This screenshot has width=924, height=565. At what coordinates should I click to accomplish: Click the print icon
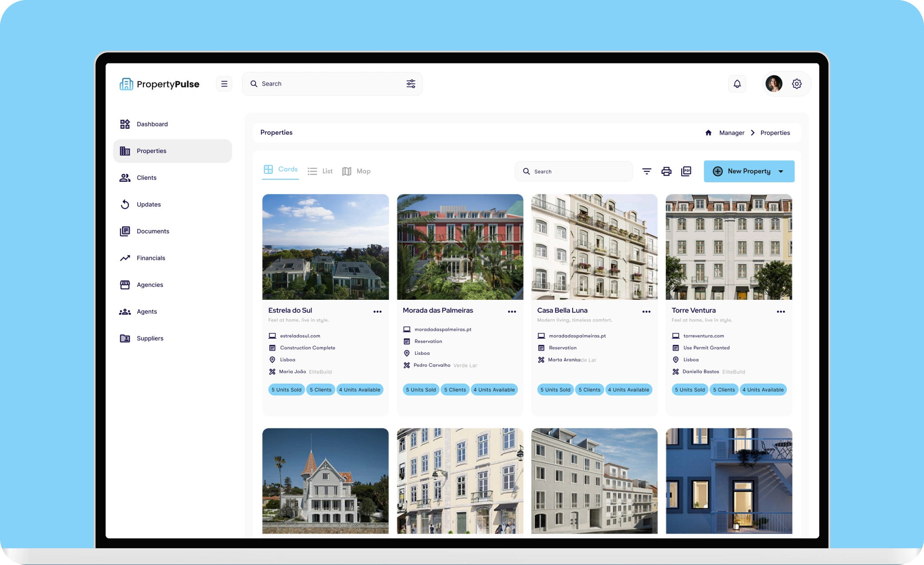pyautogui.click(x=666, y=171)
